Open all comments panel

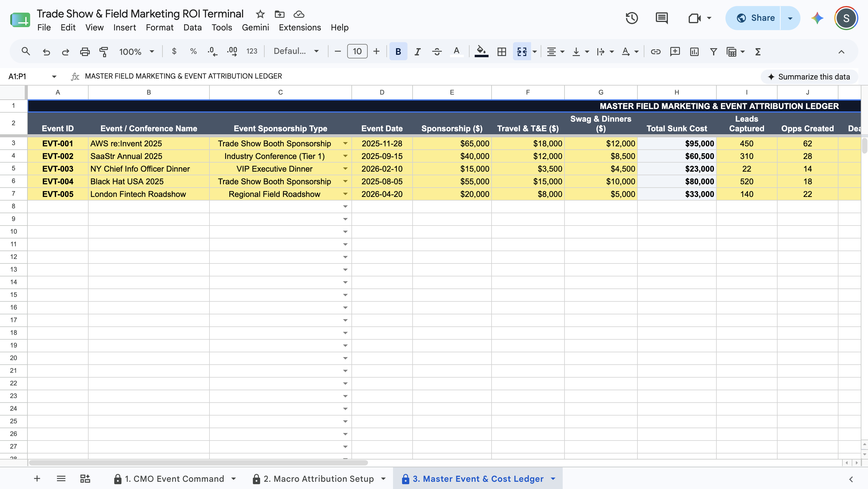coord(662,18)
